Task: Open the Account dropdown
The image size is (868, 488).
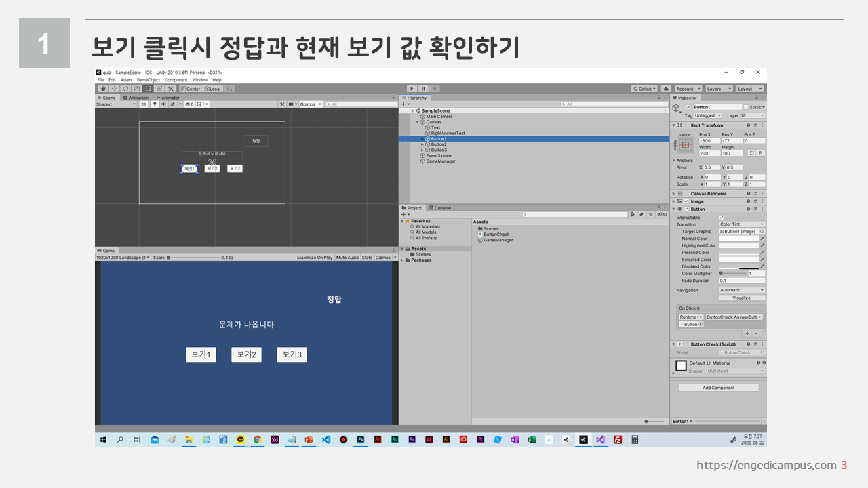Action: tap(688, 89)
